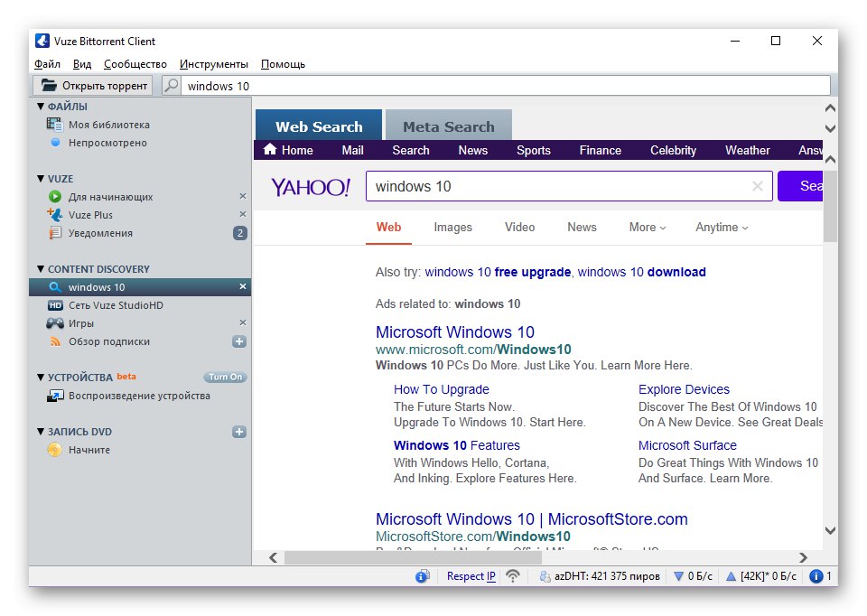Screen dimensions: 867x616
Task: Collapse the ЗАПИСЬ DVD section
Action: (x=41, y=432)
